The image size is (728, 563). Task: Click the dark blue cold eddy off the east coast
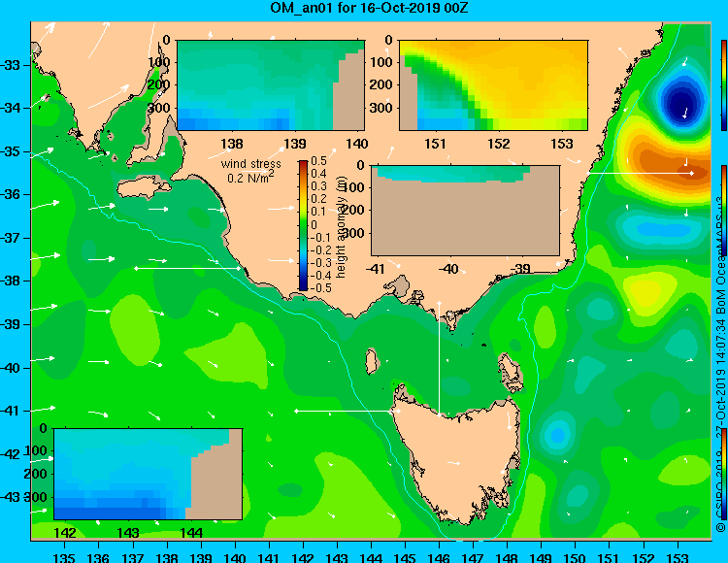click(680, 102)
